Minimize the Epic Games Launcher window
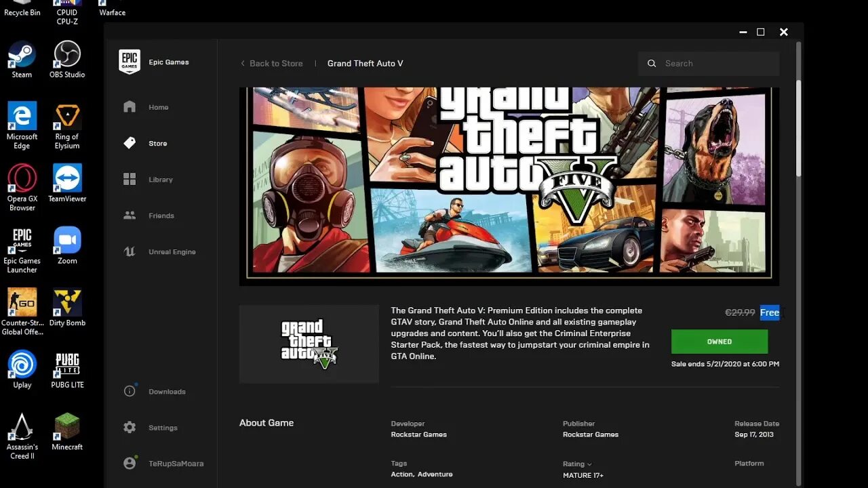 point(743,32)
